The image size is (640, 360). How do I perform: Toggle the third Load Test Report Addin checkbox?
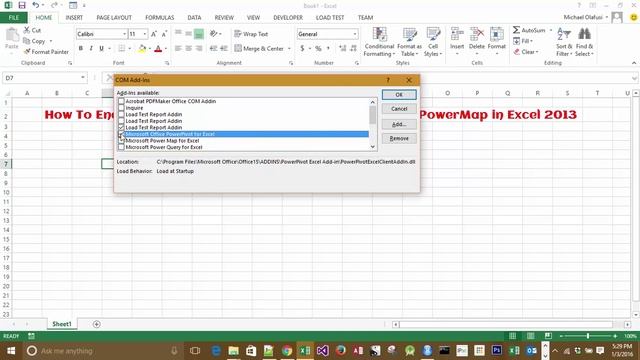(x=121, y=127)
